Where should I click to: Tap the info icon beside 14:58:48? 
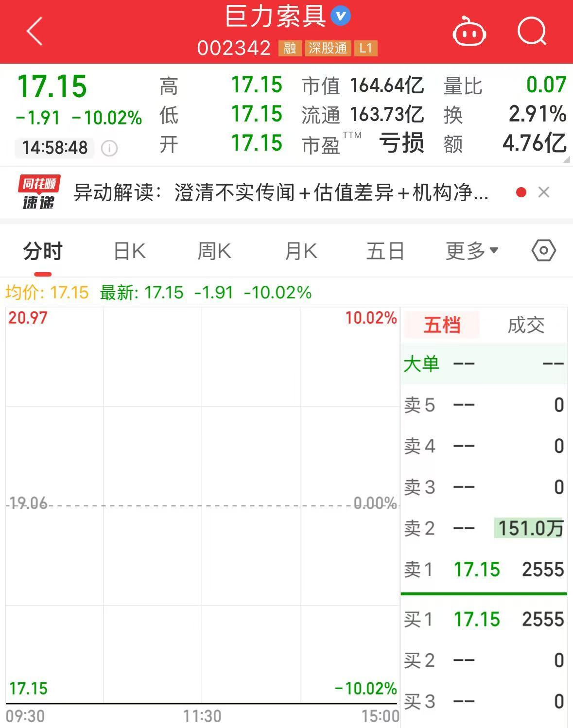109,148
